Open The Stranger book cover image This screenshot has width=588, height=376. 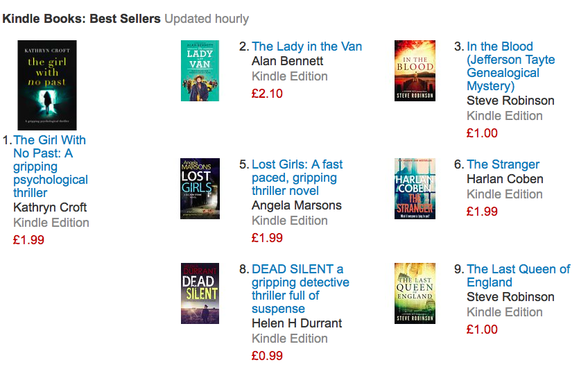pos(415,189)
